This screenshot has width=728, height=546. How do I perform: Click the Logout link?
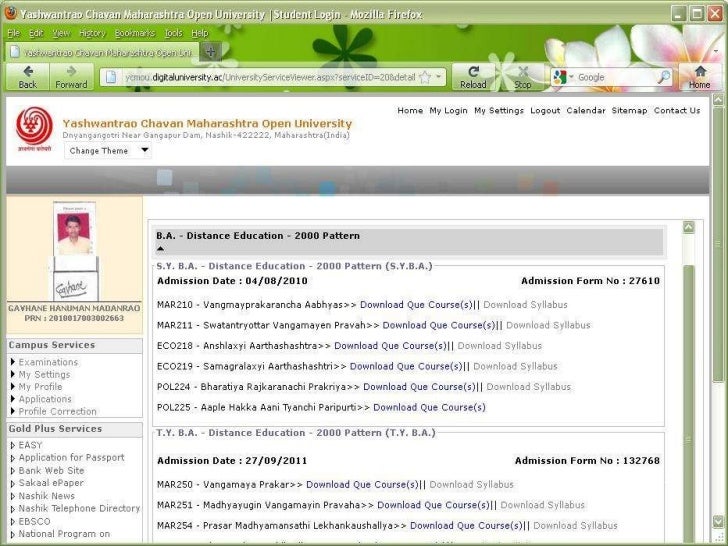[545, 111]
